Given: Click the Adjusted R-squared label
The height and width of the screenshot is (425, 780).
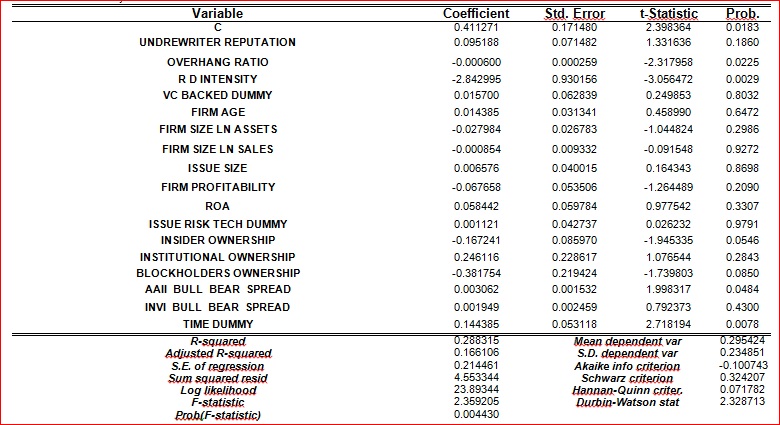Looking at the screenshot, I should pyautogui.click(x=217, y=354).
